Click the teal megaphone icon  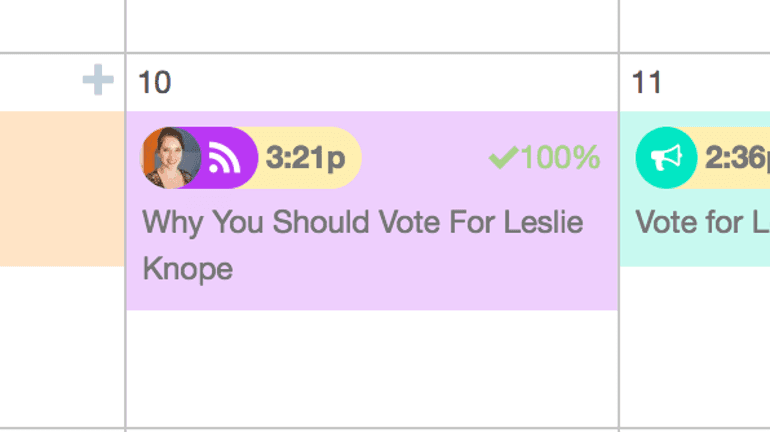pyautogui.click(x=666, y=158)
